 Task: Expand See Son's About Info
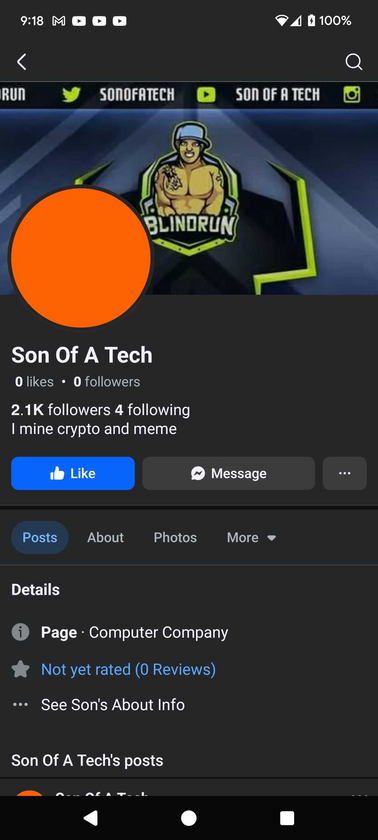point(113,704)
